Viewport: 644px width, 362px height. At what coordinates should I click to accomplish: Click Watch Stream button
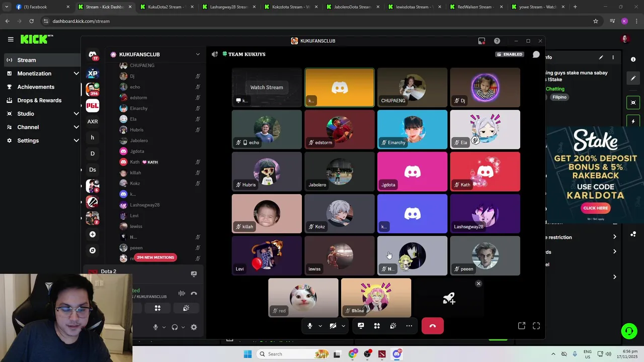click(267, 87)
